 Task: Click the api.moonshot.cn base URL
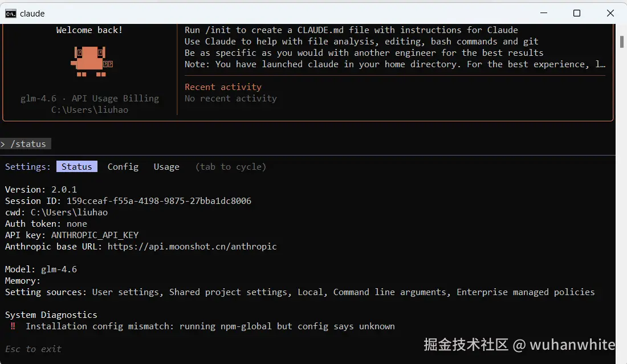[x=192, y=247]
